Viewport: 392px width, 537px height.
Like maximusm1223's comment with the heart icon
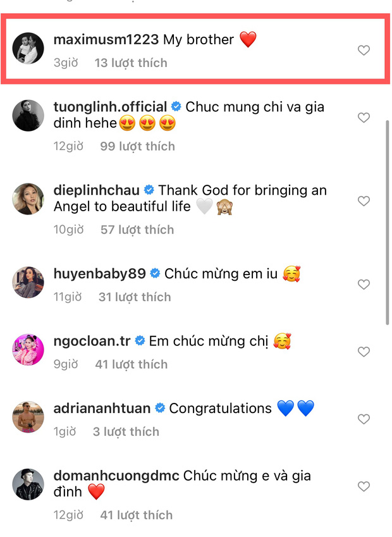(x=364, y=50)
